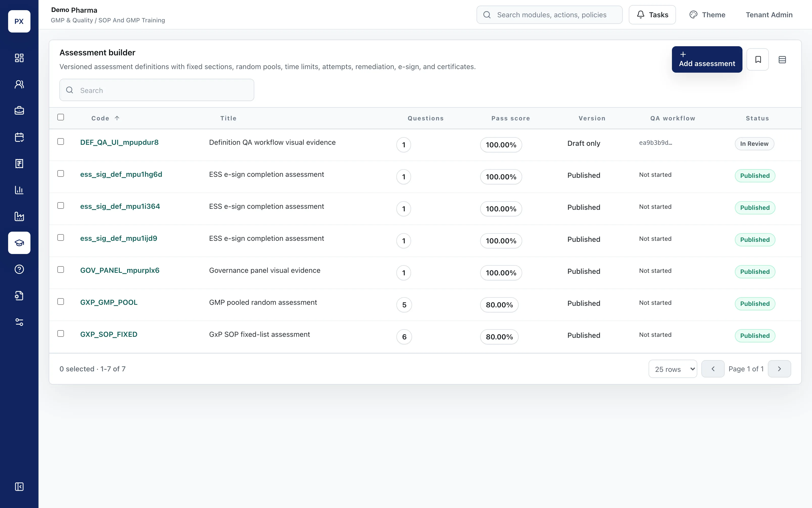Check the ess_sig_def_mpu1hg6d row checkbox

click(x=61, y=173)
